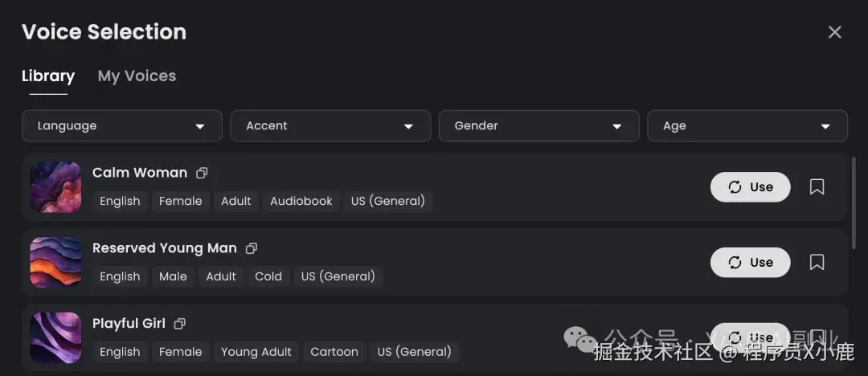Copy the Reserved Young Man voice icon
868x376 pixels.
click(252, 248)
